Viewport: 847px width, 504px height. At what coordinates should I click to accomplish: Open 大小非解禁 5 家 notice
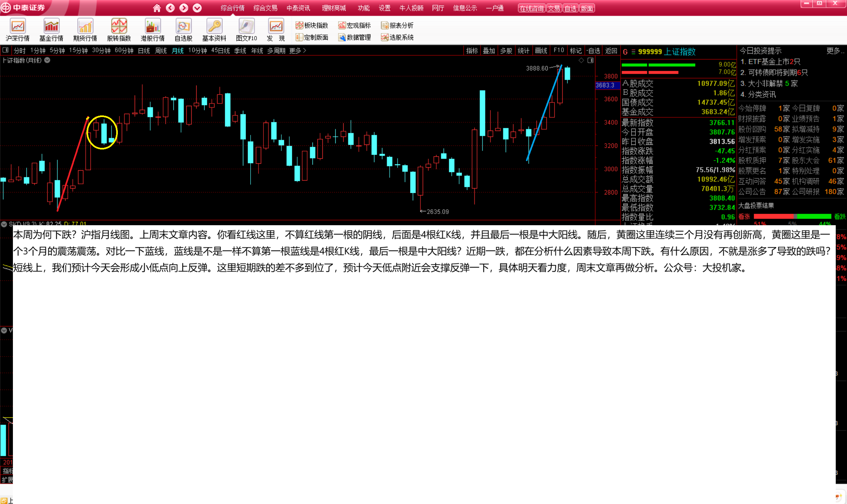pyautogui.click(x=769, y=83)
